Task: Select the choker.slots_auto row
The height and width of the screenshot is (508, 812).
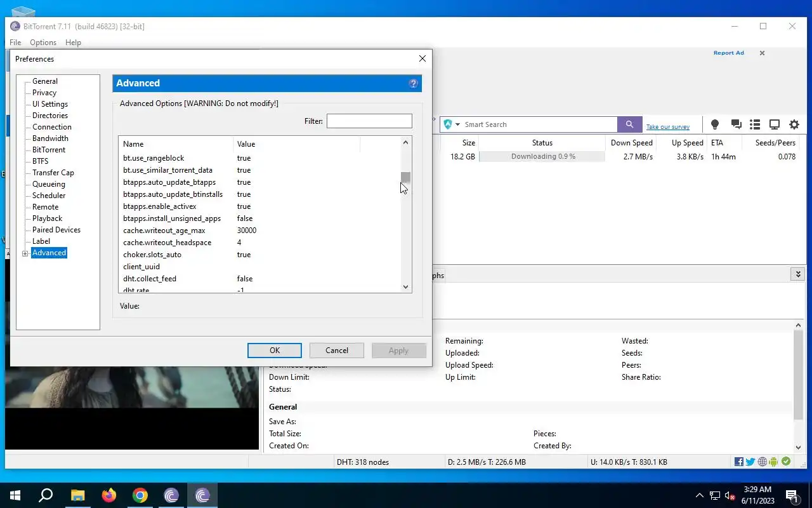Action: [x=259, y=255]
